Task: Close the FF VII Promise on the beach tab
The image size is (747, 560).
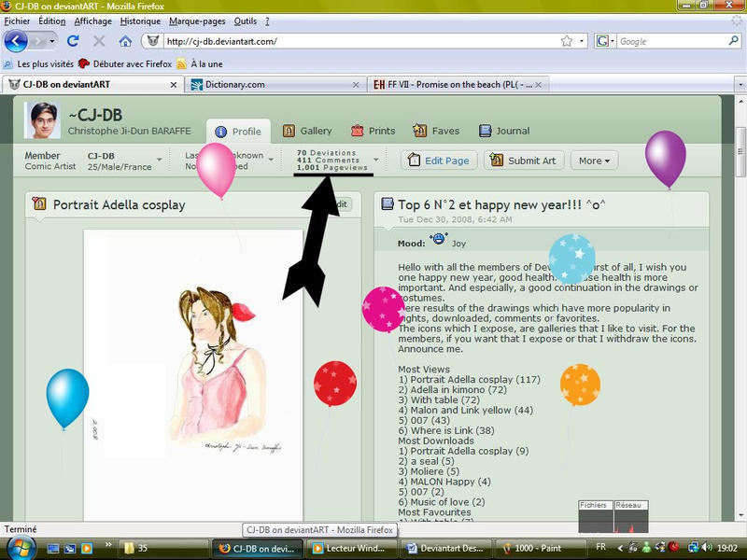Action: coord(538,85)
